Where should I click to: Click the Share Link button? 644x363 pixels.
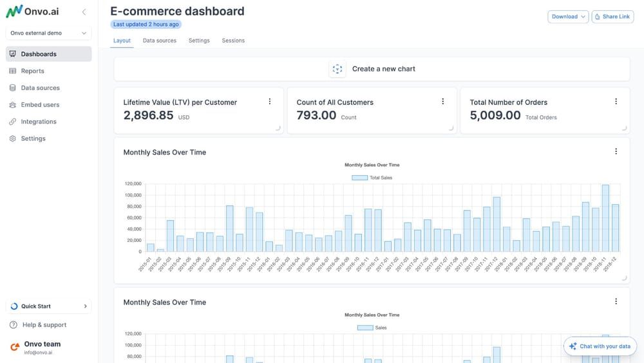click(x=611, y=17)
